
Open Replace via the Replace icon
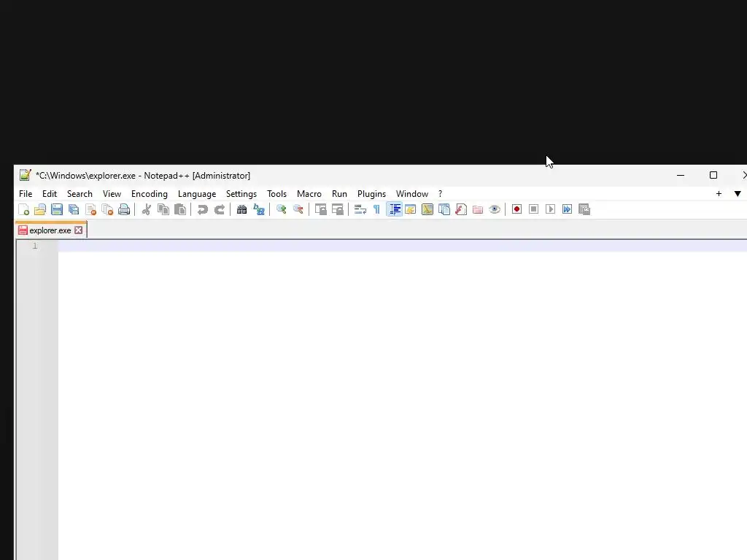(x=259, y=209)
